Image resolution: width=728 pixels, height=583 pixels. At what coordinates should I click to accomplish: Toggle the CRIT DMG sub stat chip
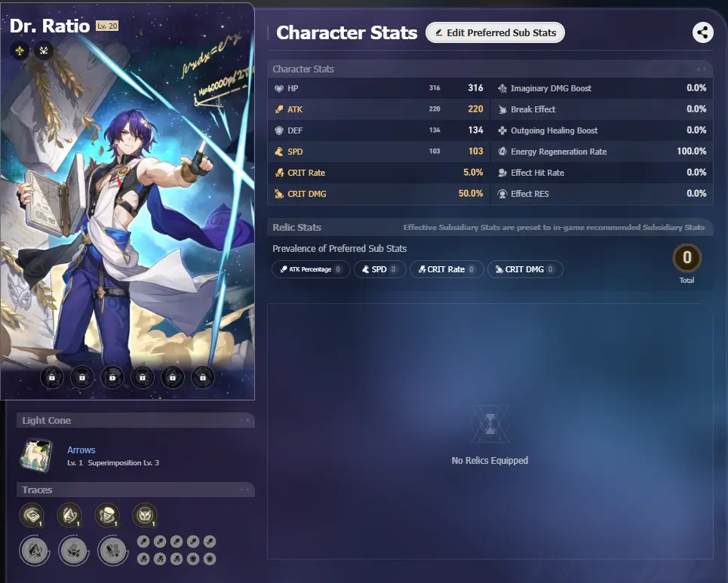coord(525,269)
